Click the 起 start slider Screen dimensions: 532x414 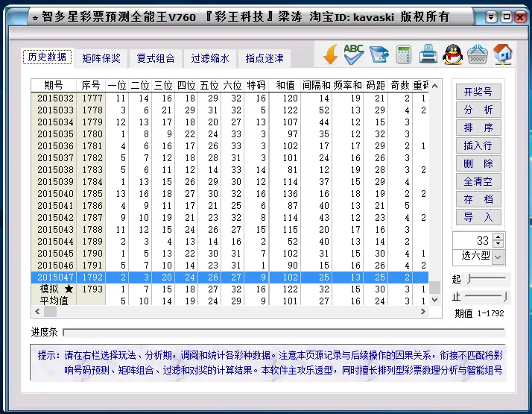(486, 277)
